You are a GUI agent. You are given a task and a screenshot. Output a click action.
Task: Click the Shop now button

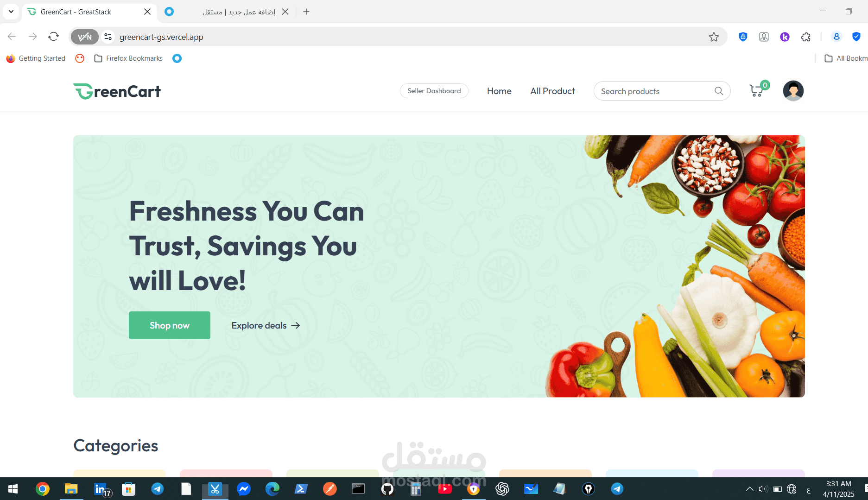170,325
